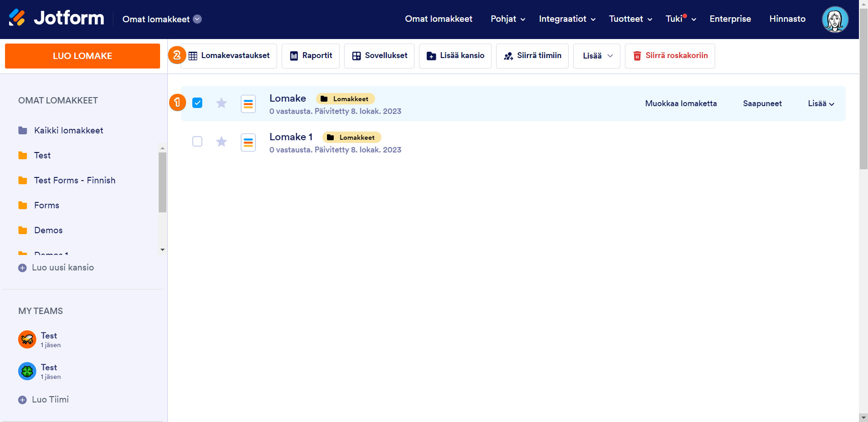Click the sidebar folder list scrollbar
The height and width of the screenshot is (422, 868).
click(162, 182)
